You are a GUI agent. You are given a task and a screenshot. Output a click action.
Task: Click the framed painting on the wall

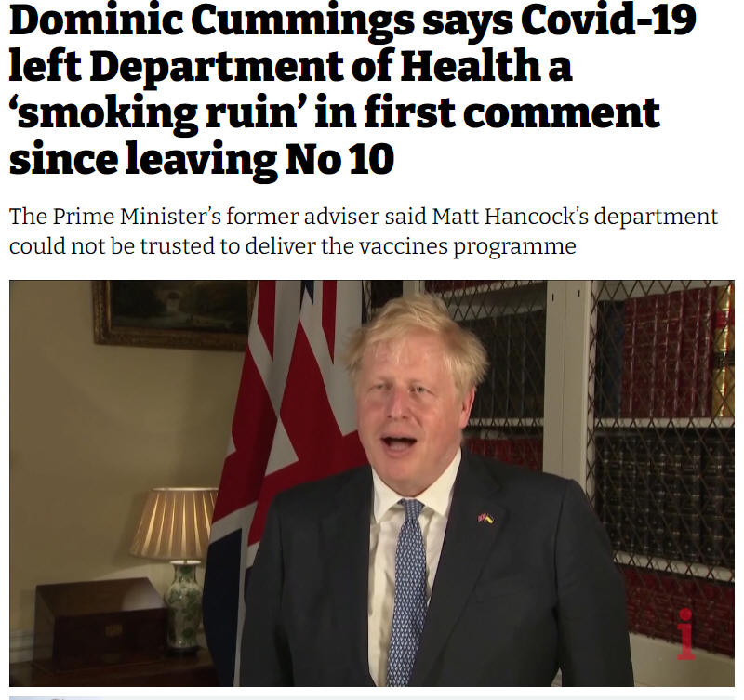coord(175,314)
